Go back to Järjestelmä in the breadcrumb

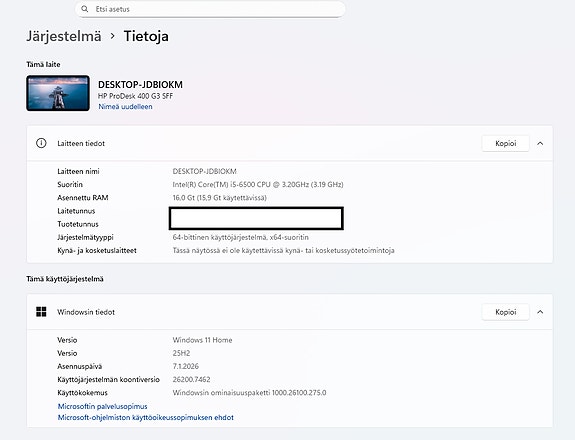point(64,36)
